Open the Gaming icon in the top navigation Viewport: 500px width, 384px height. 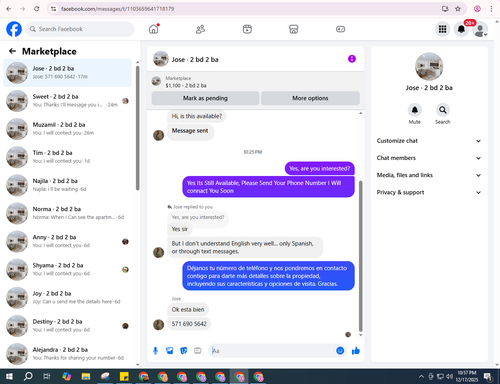(340, 29)
